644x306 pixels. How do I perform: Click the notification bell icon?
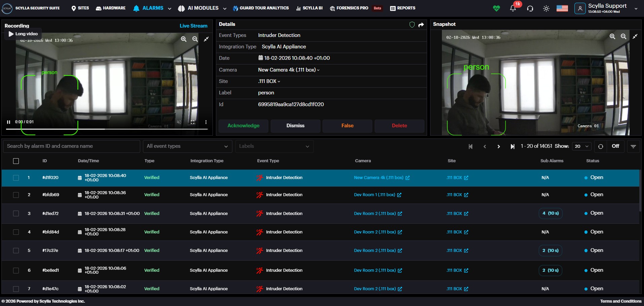tap(513, 8)
